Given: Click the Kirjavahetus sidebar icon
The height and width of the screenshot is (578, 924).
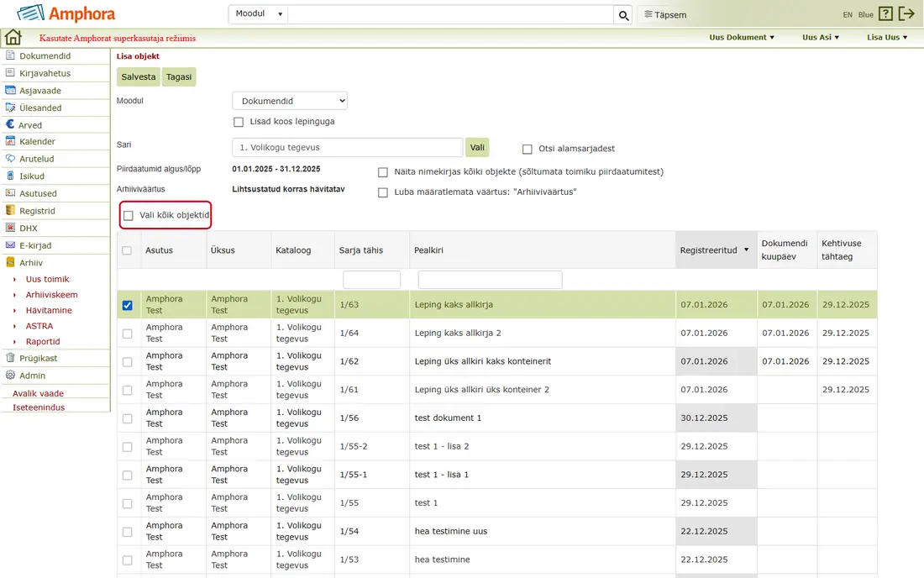Looking at the screenshot, I should click(10, 72).
